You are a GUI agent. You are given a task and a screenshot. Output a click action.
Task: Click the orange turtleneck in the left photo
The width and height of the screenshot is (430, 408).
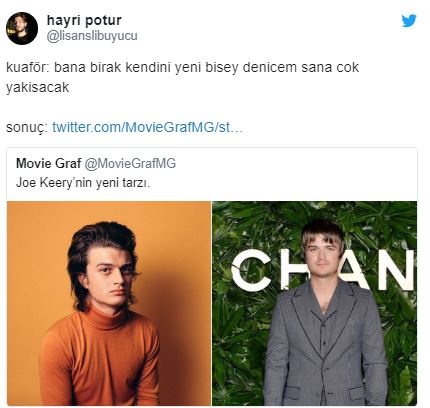point(100,357)
